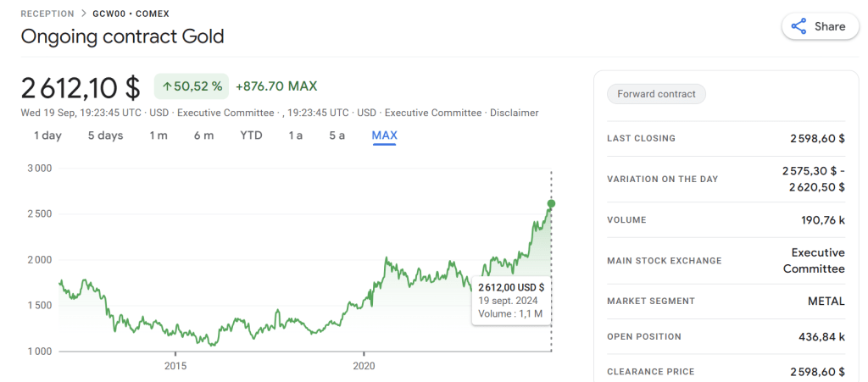Image resolution: width=868 pixels, height=382 pixels.
Task: Select the 5 a chart range
Action: [337, 136]
